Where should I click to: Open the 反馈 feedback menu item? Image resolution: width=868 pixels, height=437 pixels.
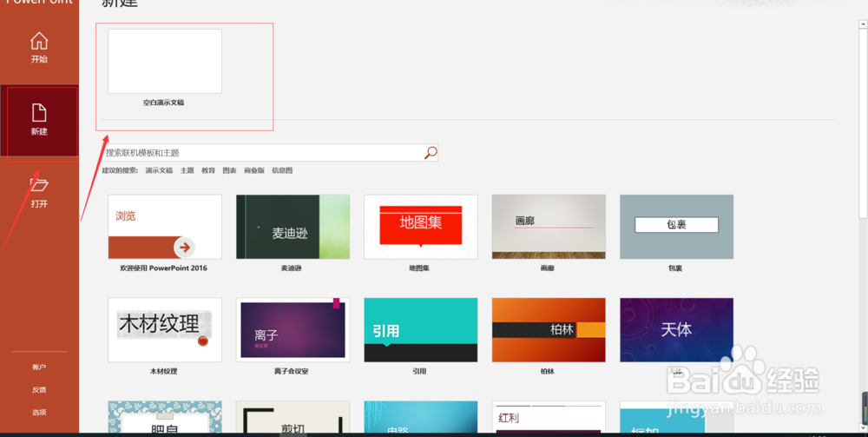pyautogui.click(x=39, y=389)
